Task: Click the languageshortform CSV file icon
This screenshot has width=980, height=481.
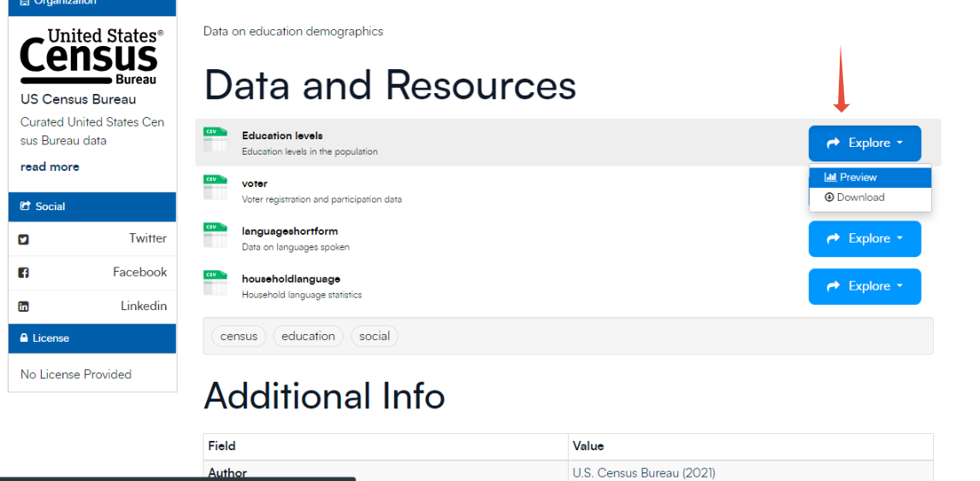Action: (x=215, y=236)
